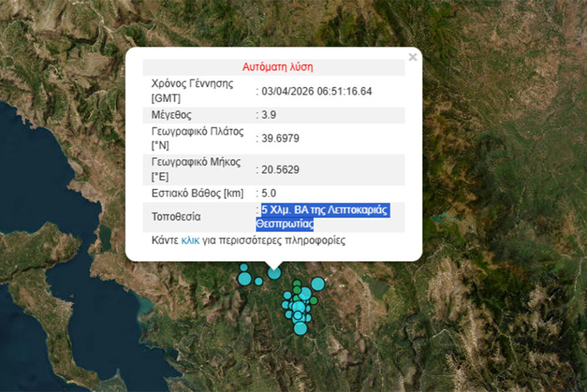Viewport: 587px width, 392px height.
Task: Click the timestamp 03/04/2026 06:51:16.64
Action: coord(317,91)
